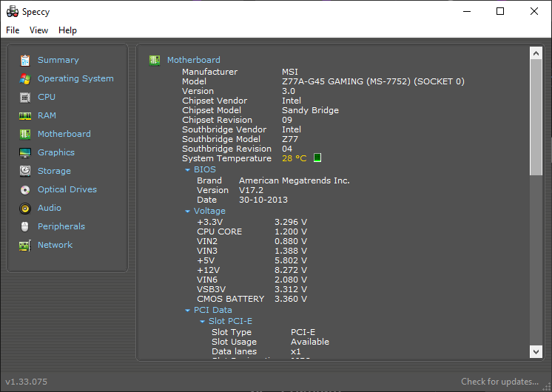Click the Summary clipboard icon
The width and height of the screenshot is (552, 392).
pyautogui.click(x=25, y=60)
